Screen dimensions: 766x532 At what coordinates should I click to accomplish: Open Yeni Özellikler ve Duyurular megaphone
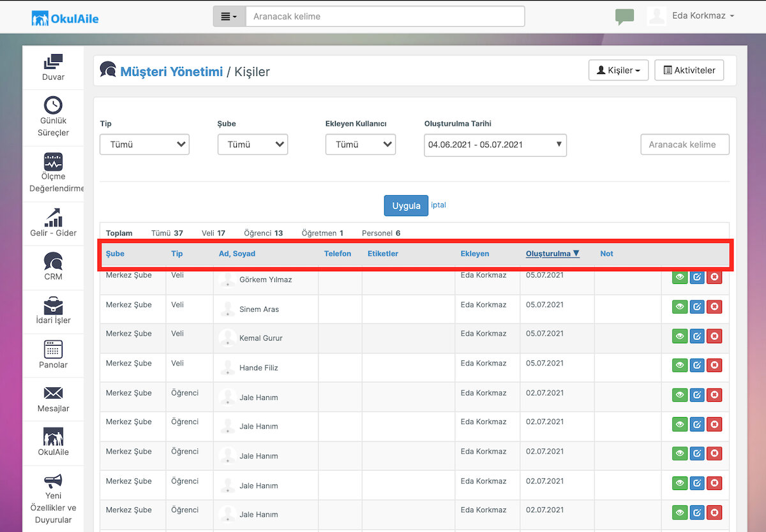point(54,480)
